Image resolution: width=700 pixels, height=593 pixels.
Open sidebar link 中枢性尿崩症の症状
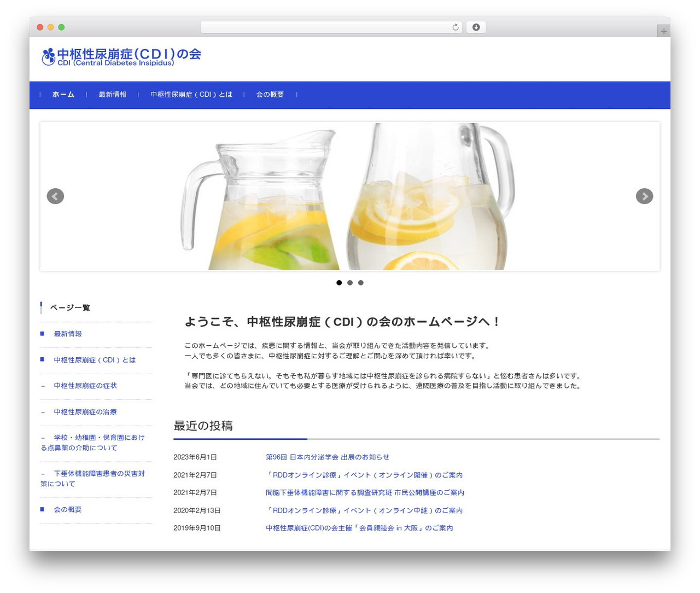point(85,386)
